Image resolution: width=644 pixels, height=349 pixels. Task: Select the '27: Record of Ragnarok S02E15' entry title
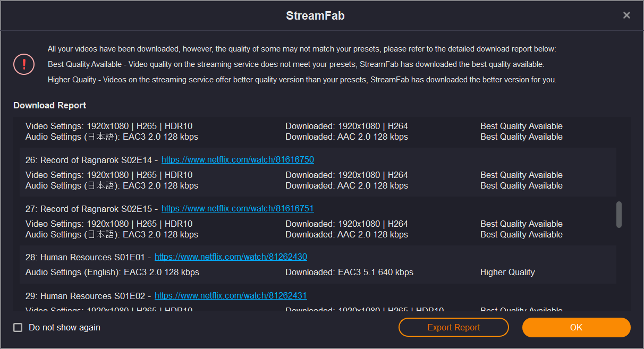point(88,209)
